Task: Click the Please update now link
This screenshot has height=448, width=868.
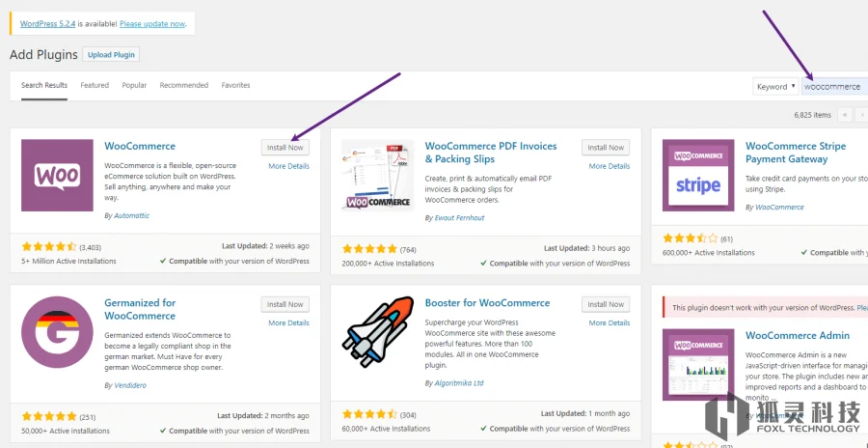Action: point(152,24)
